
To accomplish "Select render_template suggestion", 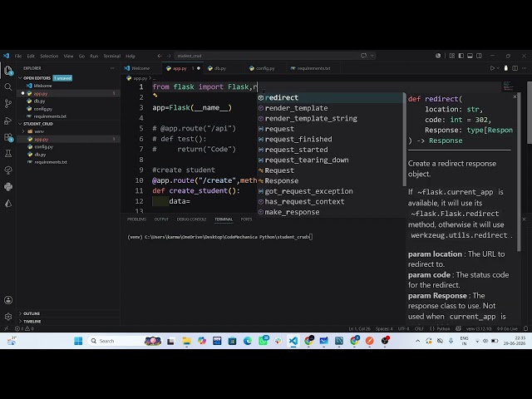I will pos(331,108).
